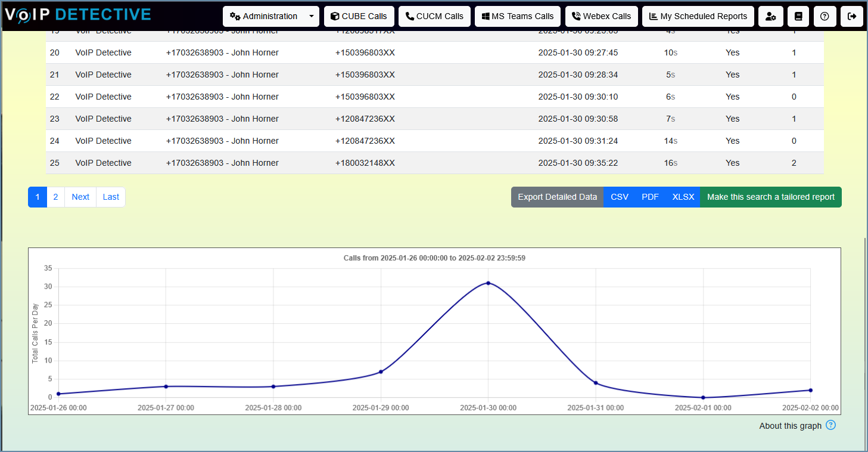Viewport: 868px width, 452px height.
Task: Click number +180032148XX in row 25
Action: click(x=365, y=163)
